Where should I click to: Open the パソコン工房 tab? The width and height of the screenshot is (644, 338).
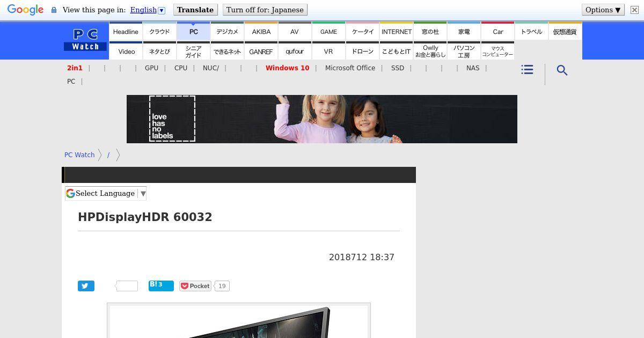pos(464,51)
